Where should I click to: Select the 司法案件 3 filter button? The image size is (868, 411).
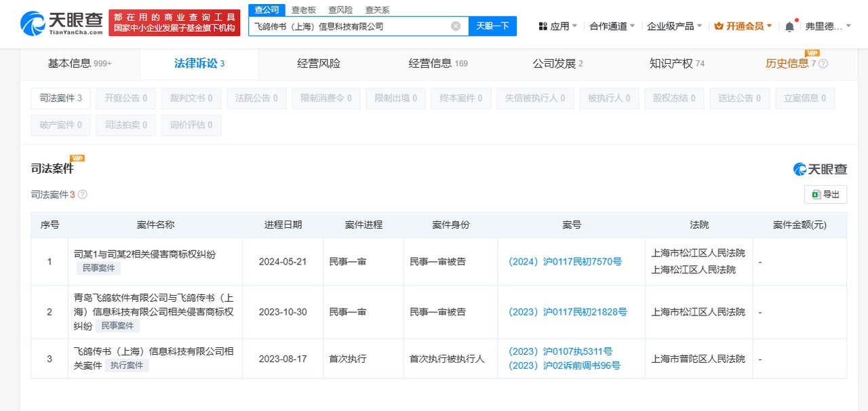[x=60, y=98]
